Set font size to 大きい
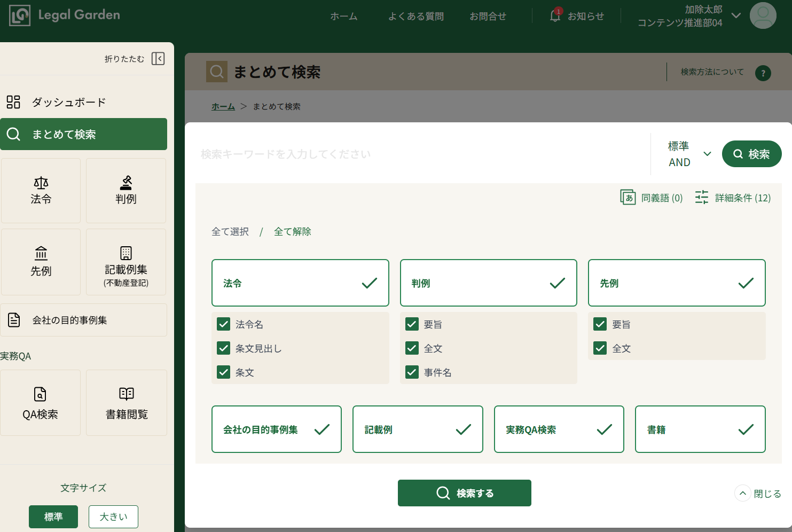This screenshot has width=792, height=532. click(114, 517)
